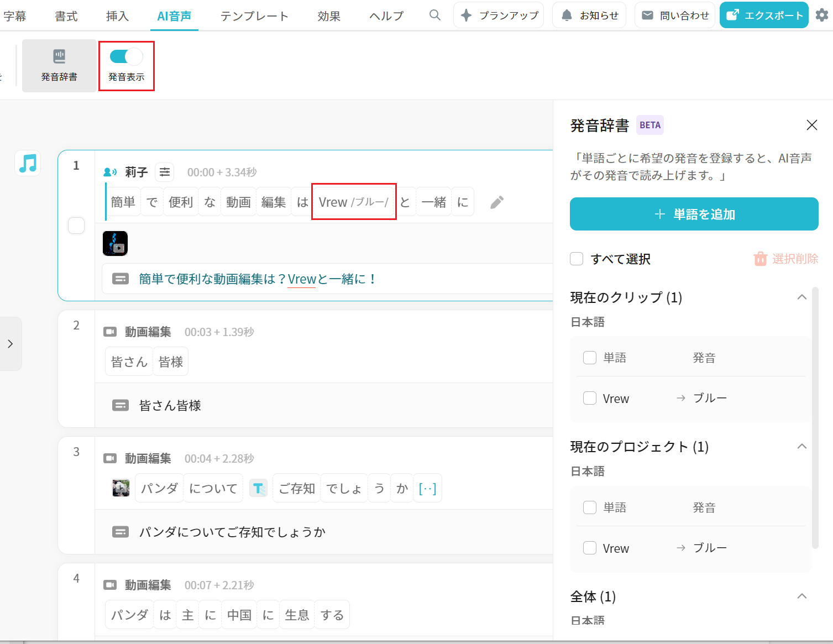
Task: Click the プランアップ button
Action: point(499,15)
